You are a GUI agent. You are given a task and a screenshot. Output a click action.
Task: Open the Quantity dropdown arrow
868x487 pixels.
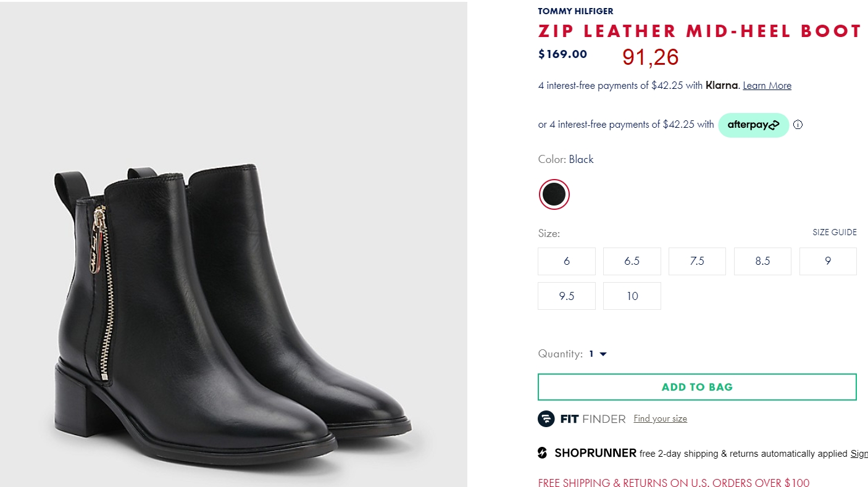click(x=603, y=354)
